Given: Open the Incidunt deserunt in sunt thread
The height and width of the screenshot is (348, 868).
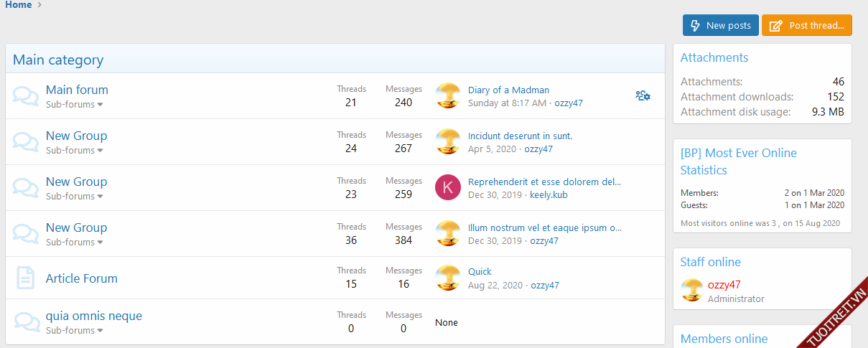Looking at the screenshot, I should pos(520,136).
